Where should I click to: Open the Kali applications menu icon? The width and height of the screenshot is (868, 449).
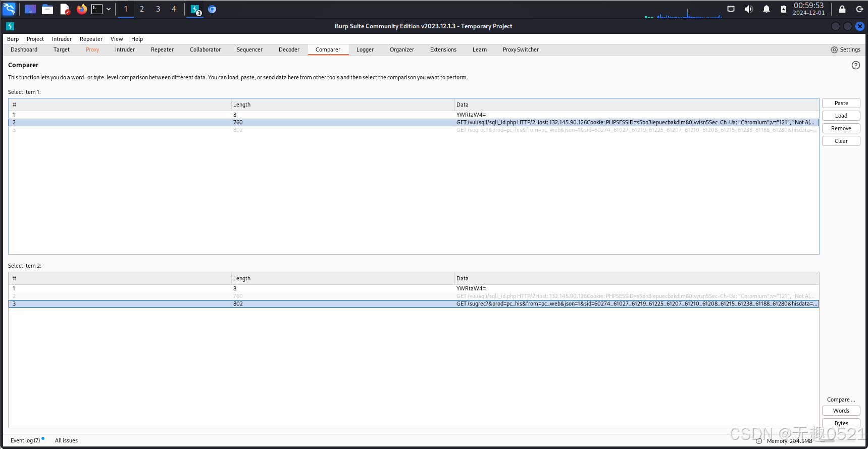coord(10,9)
